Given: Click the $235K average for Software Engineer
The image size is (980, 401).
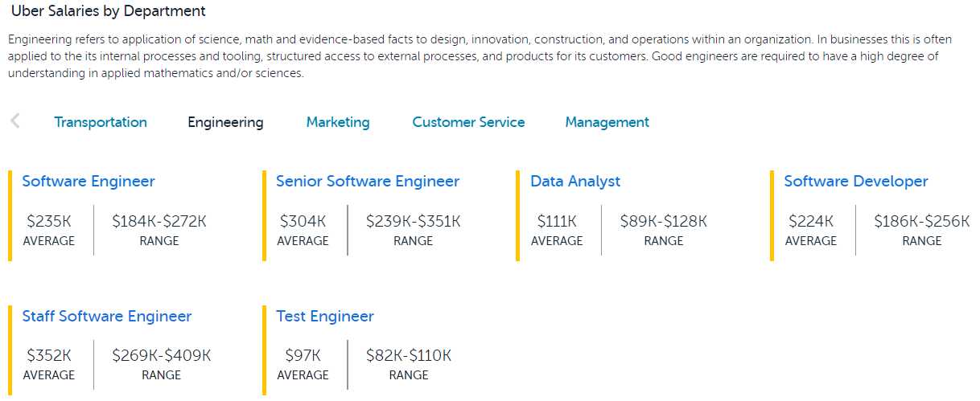Looking at the screenshot, I should click(49, 221).
